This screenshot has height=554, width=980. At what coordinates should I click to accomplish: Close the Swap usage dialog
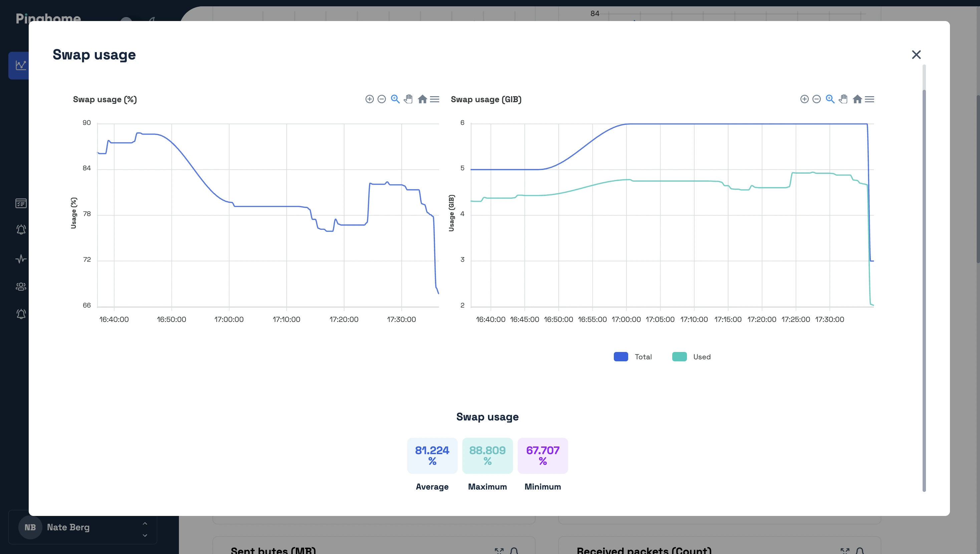point(917,54)
